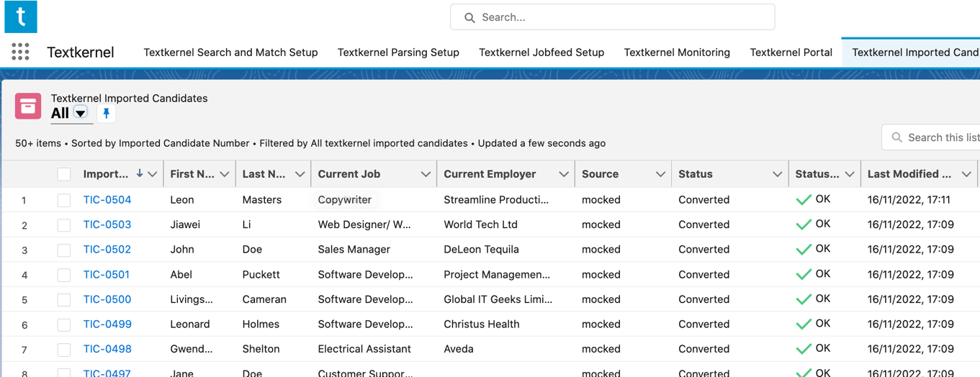Open the All list view dropdown
Viewport: 980px width, 377px height.
pos(81,113)
